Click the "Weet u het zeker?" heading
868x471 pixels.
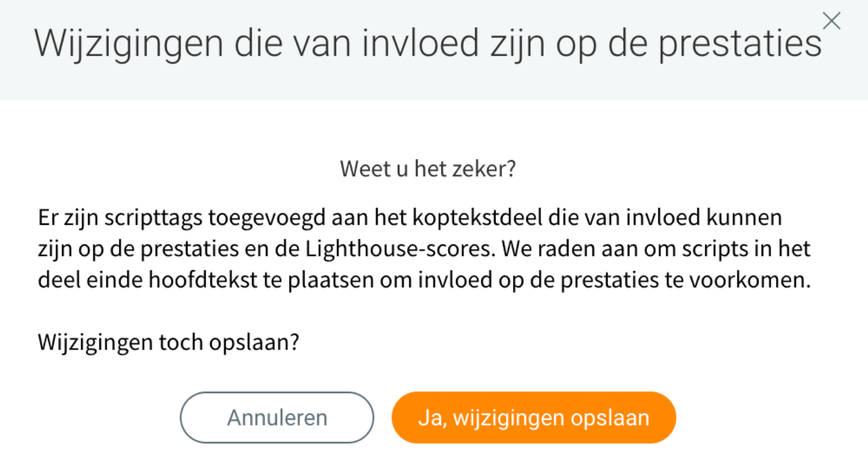pos(428,169)
